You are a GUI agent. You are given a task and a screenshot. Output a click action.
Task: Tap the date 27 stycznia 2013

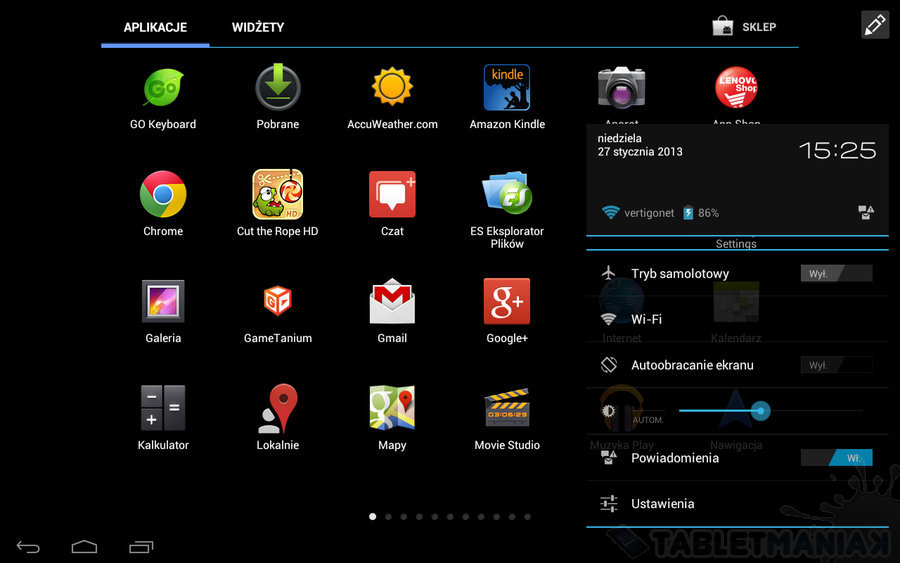[x=640, y=152]
